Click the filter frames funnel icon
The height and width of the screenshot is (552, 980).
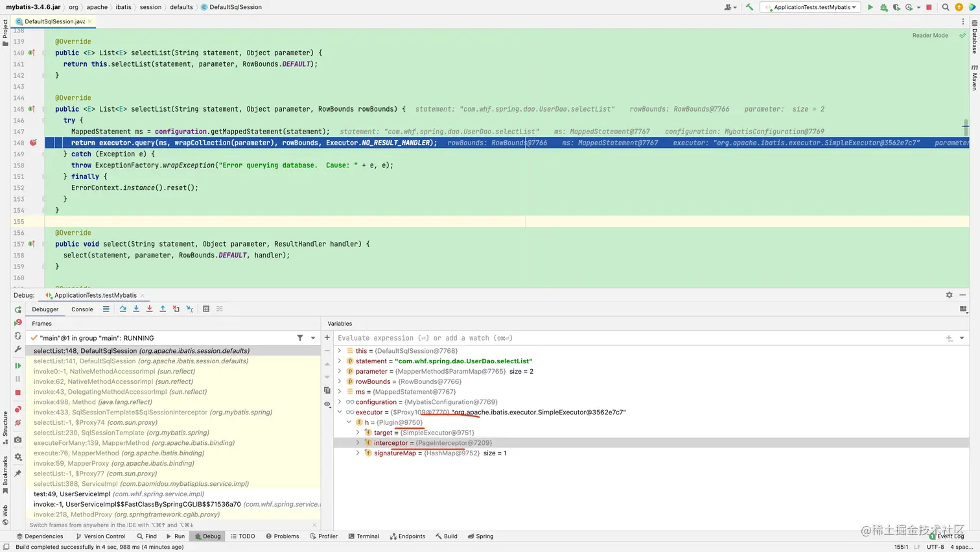300,338
